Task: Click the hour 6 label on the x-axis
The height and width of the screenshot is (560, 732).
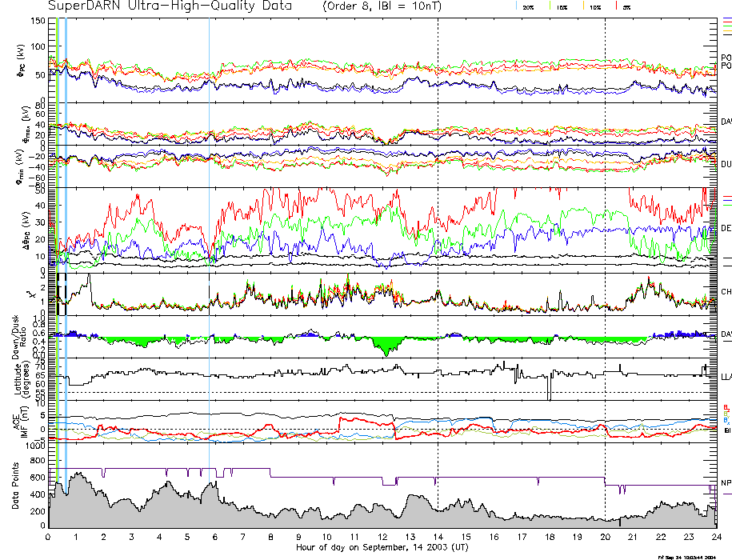Action: click(215, 537)
